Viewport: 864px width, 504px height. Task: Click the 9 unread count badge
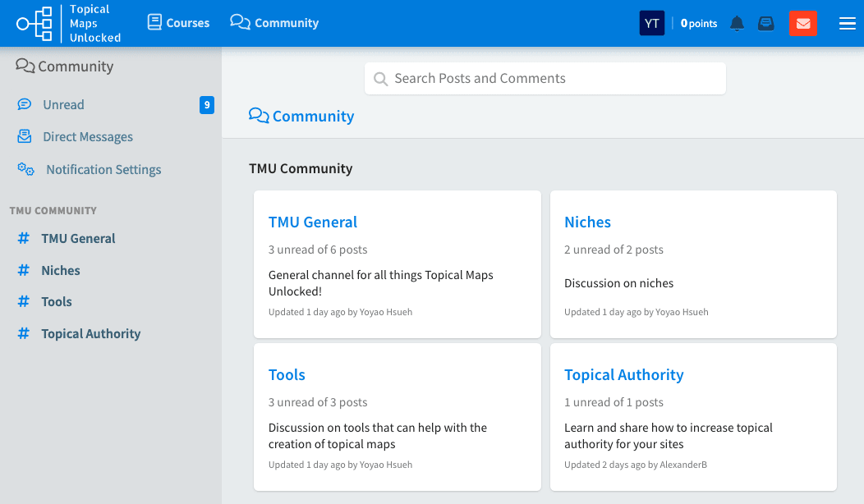pos(207,105)
